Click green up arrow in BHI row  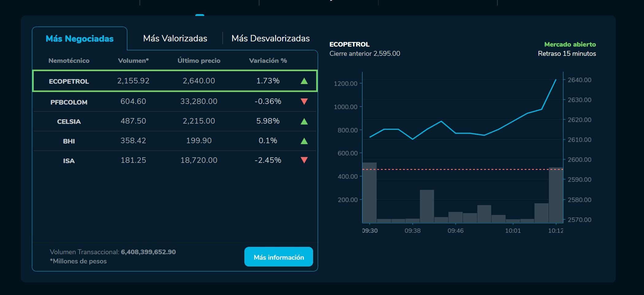(x=304, y=141)
